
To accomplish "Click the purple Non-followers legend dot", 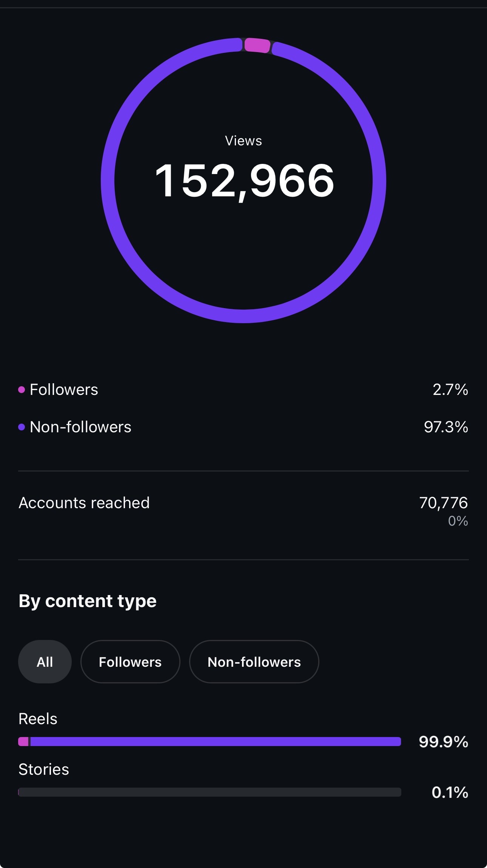I will click(x=22, y=427).
